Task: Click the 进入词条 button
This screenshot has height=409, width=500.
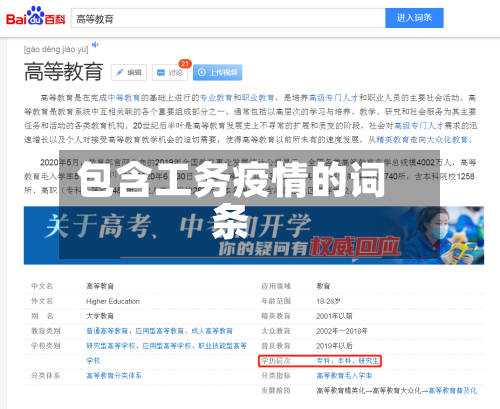Action: 414,18
